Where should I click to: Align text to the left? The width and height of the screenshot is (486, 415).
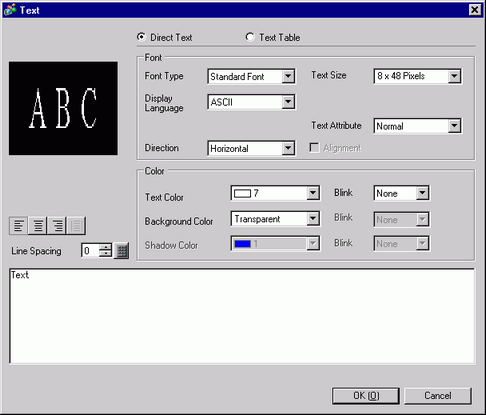(19, 226)
